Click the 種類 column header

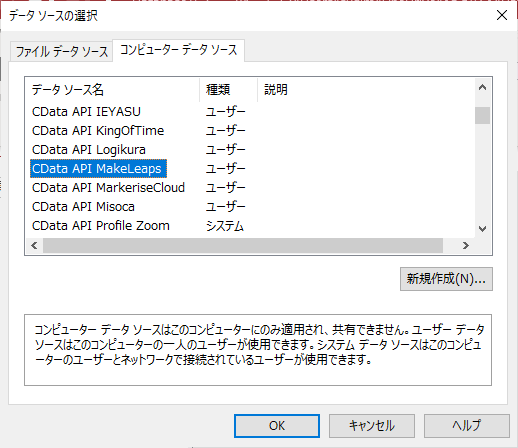pyautogui.click(x=229, y=90)
